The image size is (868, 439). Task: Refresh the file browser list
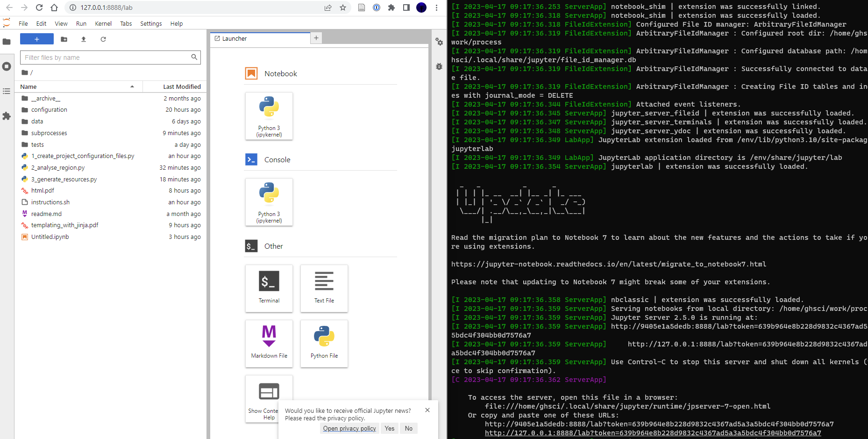[103, 39]
